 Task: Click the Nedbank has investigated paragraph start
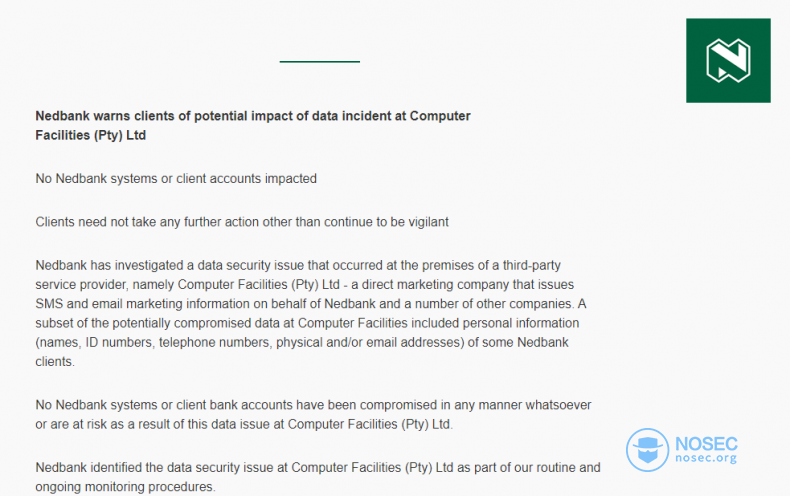[298, 265]
